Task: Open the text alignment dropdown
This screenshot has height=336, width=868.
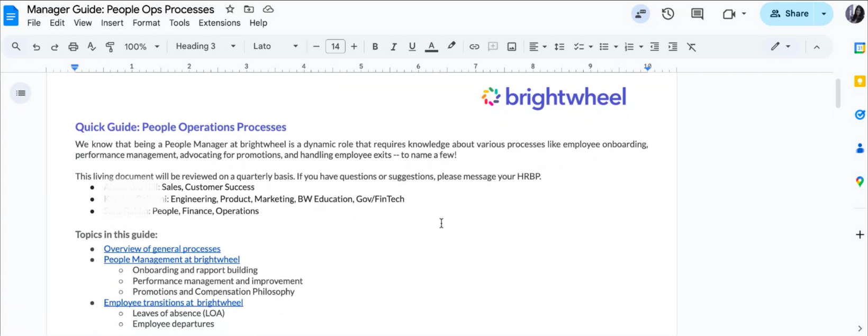Action: (x=538, y=47)
